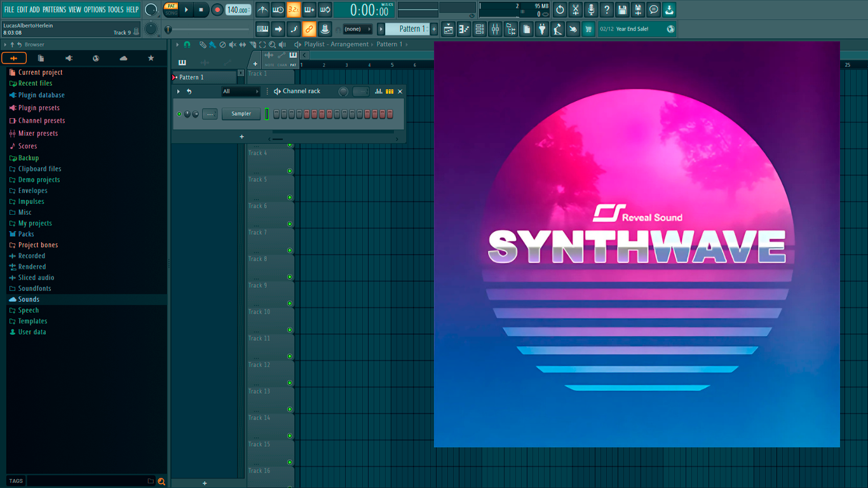The image size is (868, 488).
Task: Expand Plugin database in browser
Action: coord(41,95)
